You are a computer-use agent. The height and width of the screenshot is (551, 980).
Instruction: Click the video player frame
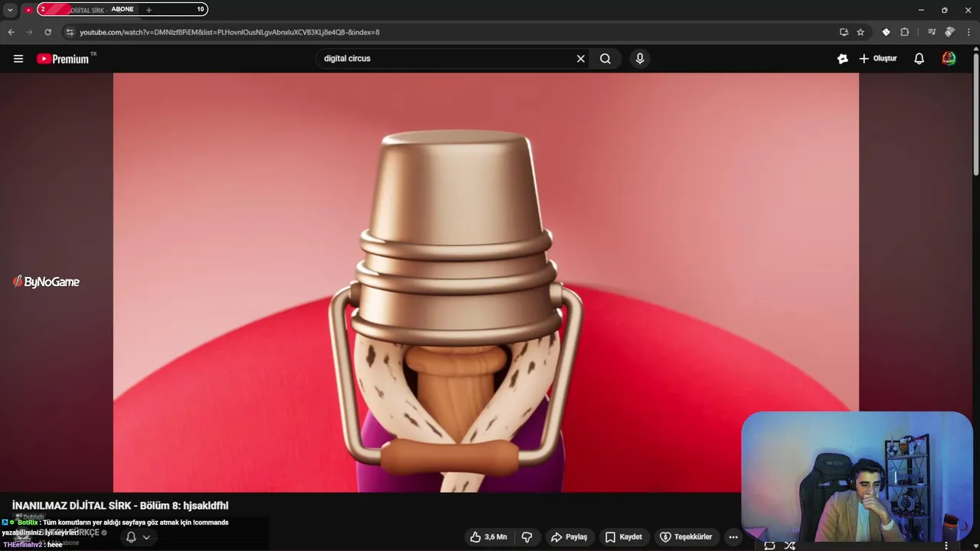(486, 282)
